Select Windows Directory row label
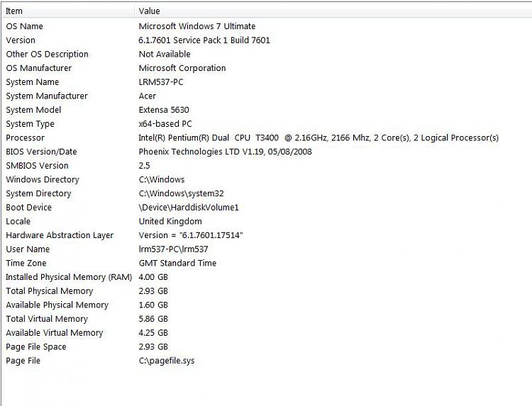 coord(43,179)
